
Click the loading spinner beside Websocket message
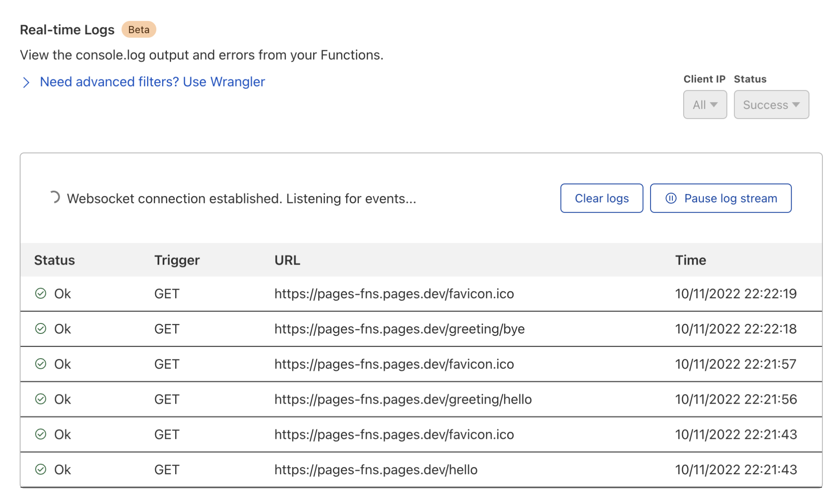[x=54, y=197]
